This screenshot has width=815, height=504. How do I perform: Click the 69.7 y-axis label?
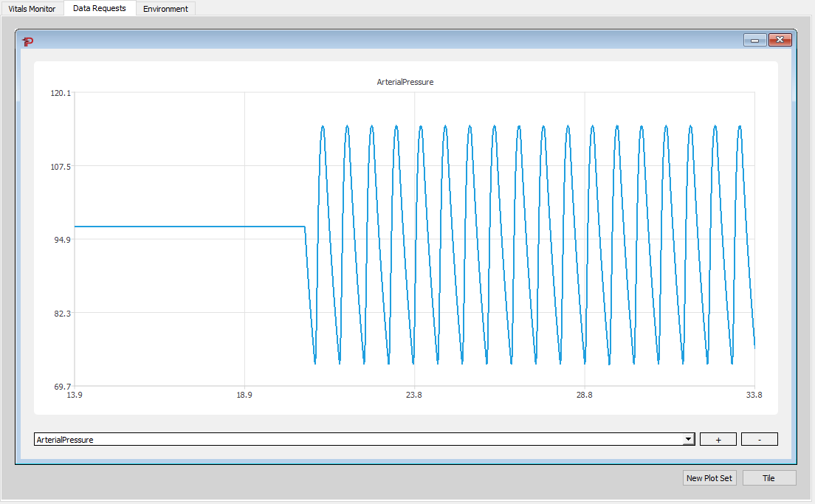pos(62,387)
